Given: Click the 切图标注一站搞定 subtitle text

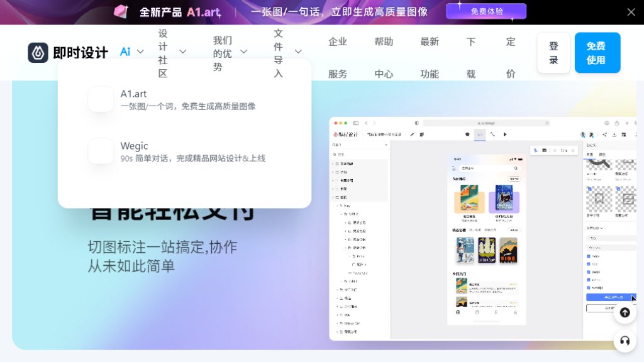Looking at the screenshot, I should (163, 256).
